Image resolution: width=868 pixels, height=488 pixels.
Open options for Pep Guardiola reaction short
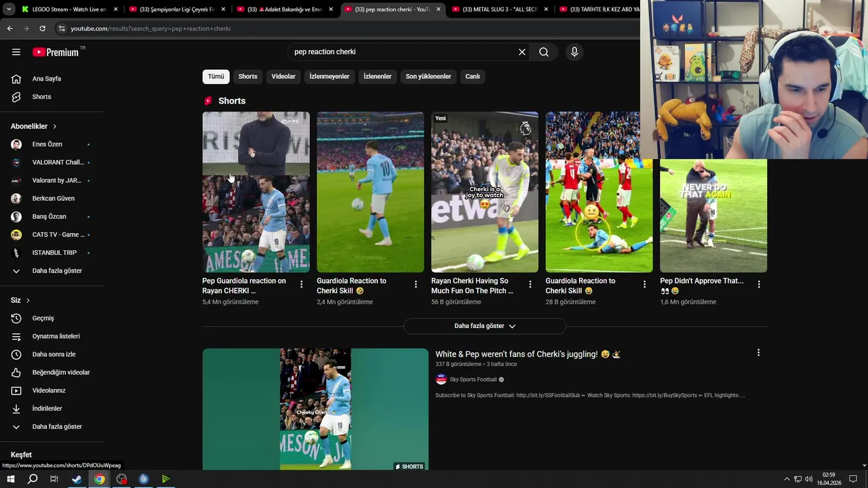(x=302, y=285)
